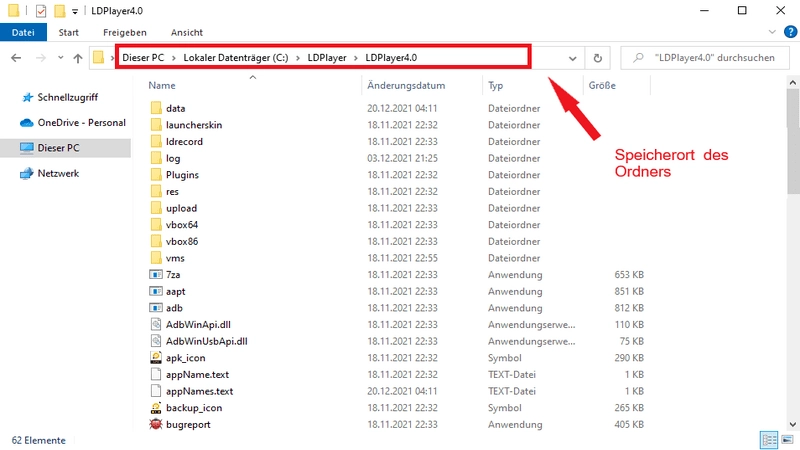Expand the chevron between LDPlayer and LDPlayer4.0
This screenshot has height=450, width=800.
pos(356,58)
